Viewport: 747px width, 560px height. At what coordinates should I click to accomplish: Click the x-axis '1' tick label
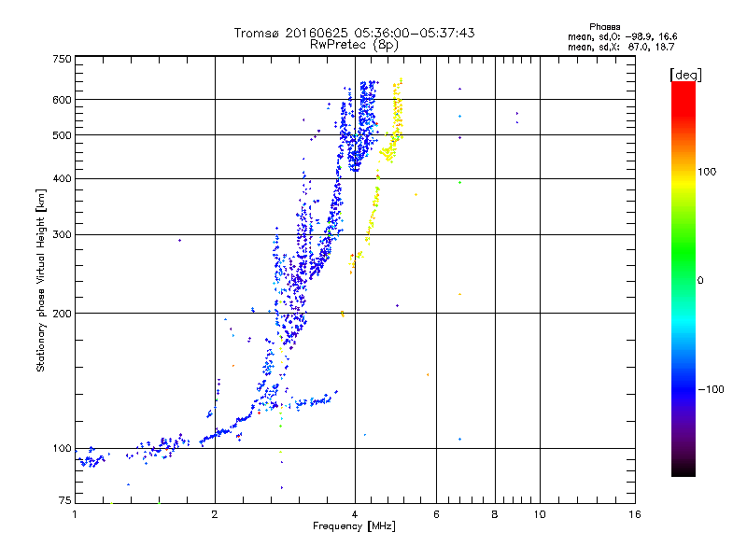click(75, 514)
